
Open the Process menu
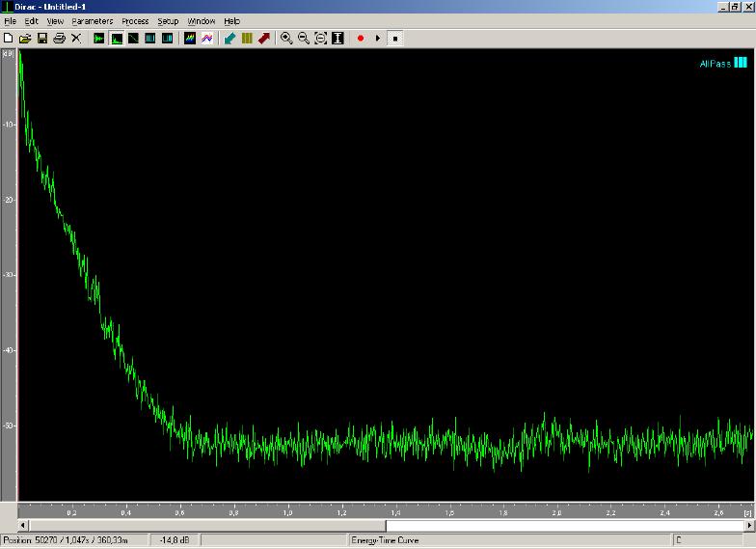[x=135, y=20]
